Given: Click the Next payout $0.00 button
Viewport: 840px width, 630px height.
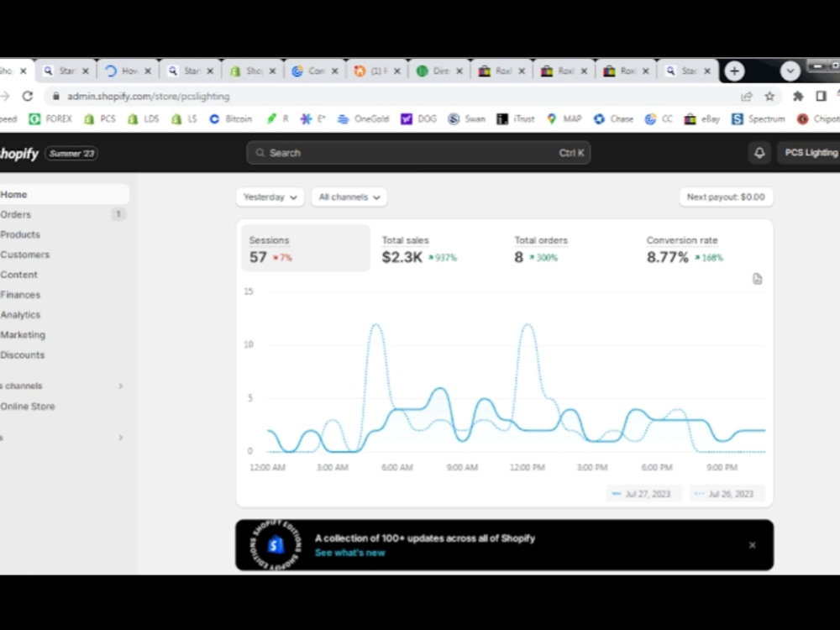Looking at the screenshot, I should coord(726,197).
